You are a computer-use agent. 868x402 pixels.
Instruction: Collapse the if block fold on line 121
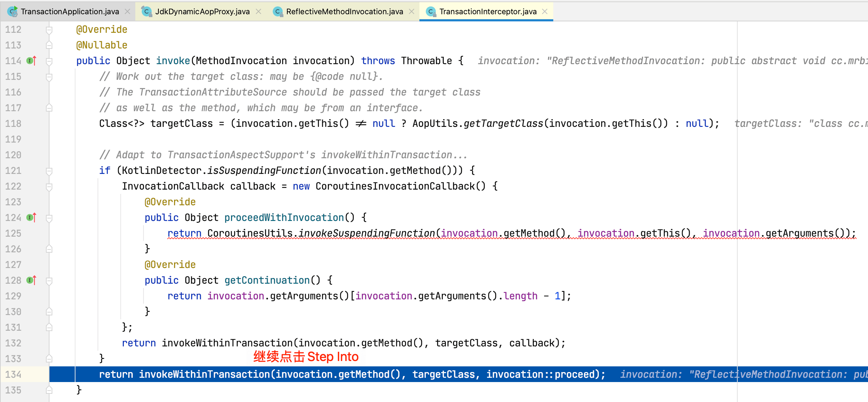coord(49,171)
